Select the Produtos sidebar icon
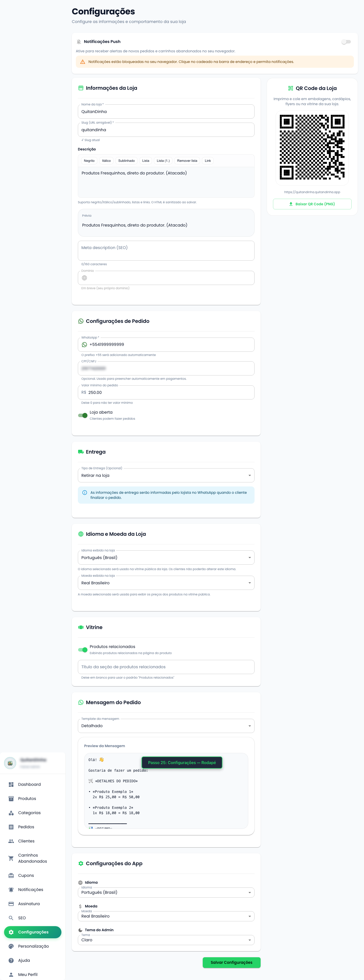This screenshot has width=364, height=980. [x=11, y=798]
